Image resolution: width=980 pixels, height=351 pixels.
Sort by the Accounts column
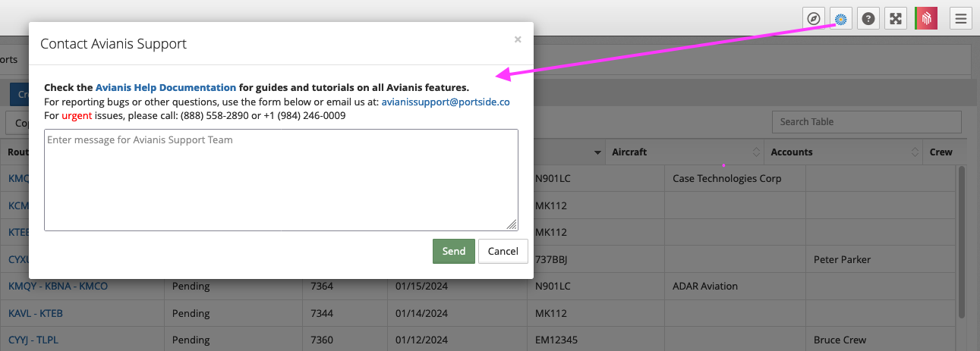click(843, 152)
